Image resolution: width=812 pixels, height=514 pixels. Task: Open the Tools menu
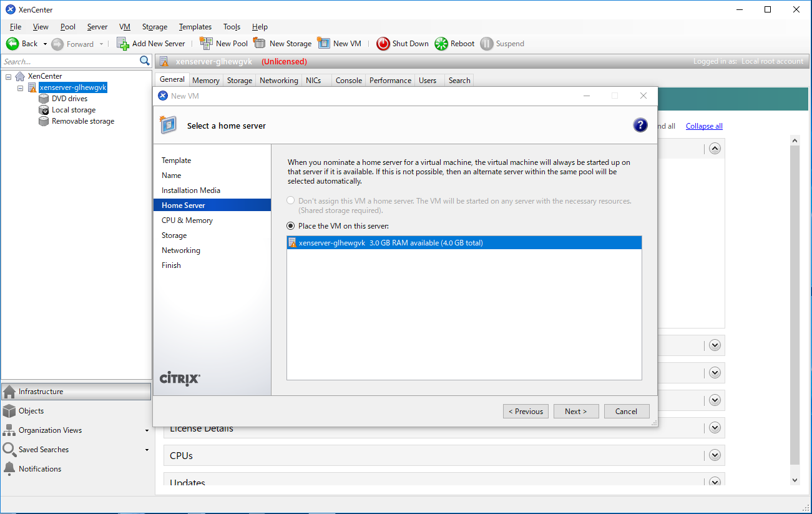click(232, 27)
